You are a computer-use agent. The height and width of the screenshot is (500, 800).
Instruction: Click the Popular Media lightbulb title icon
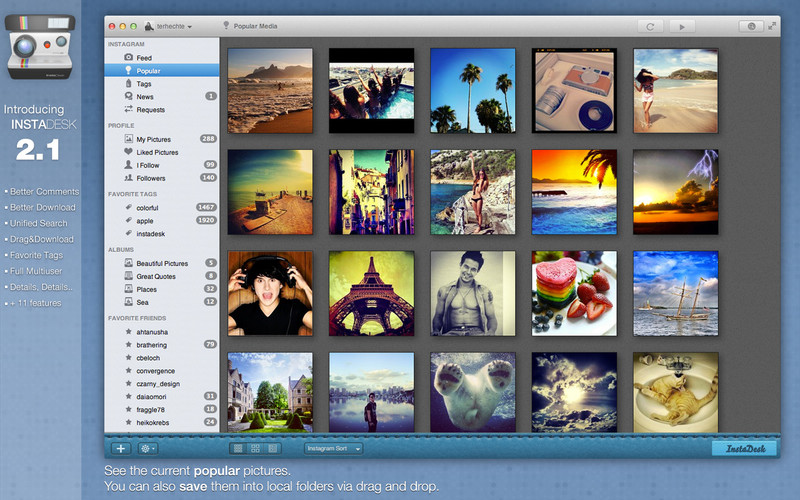(226, 26)
